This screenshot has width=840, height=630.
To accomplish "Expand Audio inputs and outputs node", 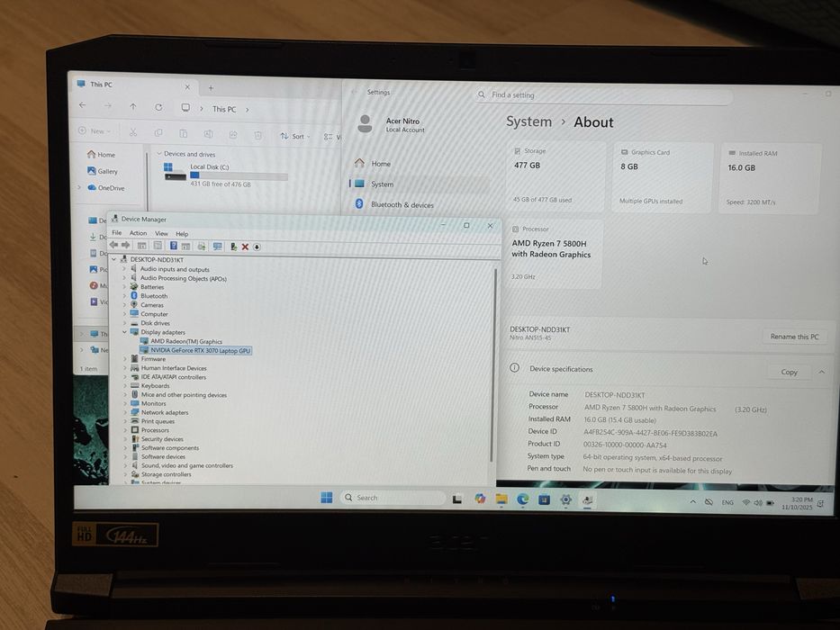I will (x=125, y=269).
